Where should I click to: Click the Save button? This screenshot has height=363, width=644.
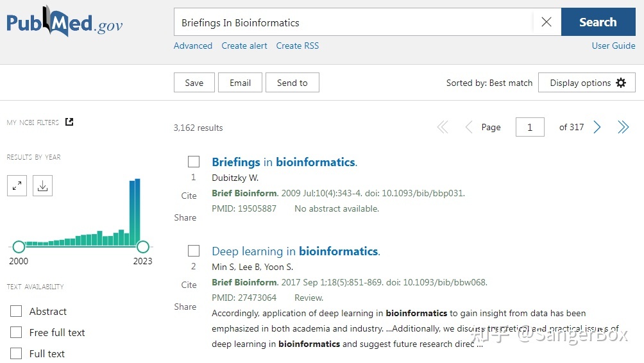[194, 83]
